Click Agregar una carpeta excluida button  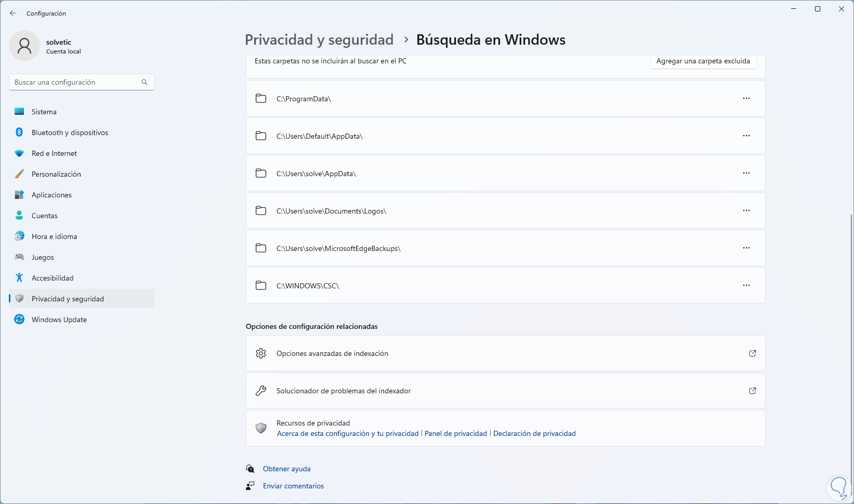pyautogui.click(x=703, y=61)
